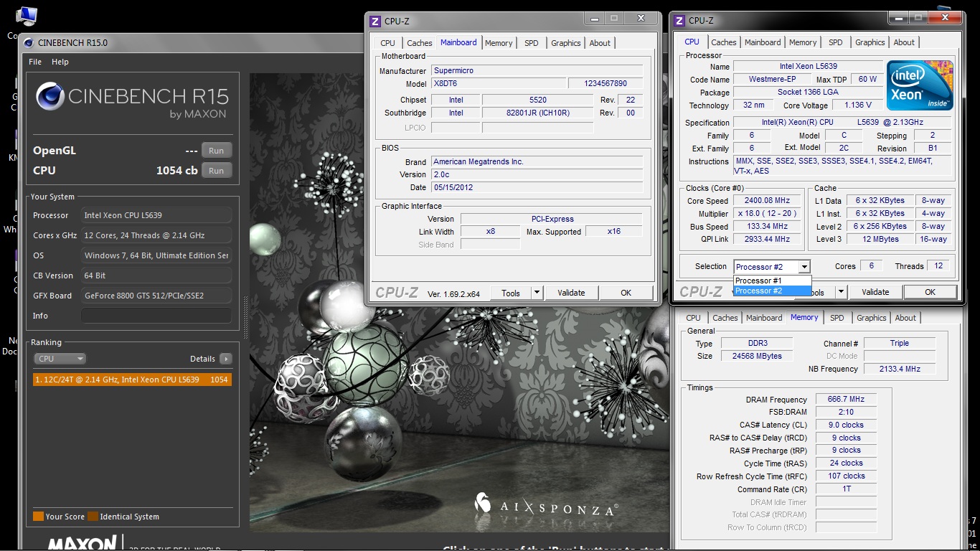Switch to About tab in Mainboard CPU-Z window
Image resolution: width=980 pixels, height=551 pixels.
(600, 43)
